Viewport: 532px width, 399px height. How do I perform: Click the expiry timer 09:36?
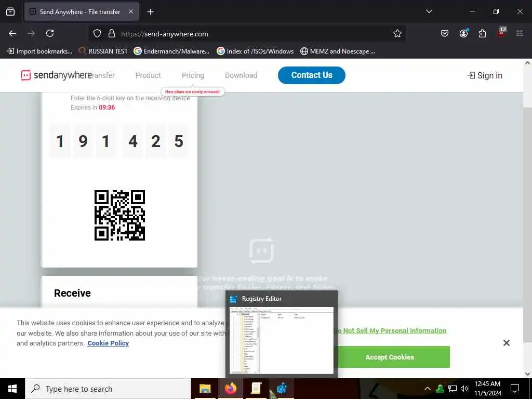(x=107, y=107)
